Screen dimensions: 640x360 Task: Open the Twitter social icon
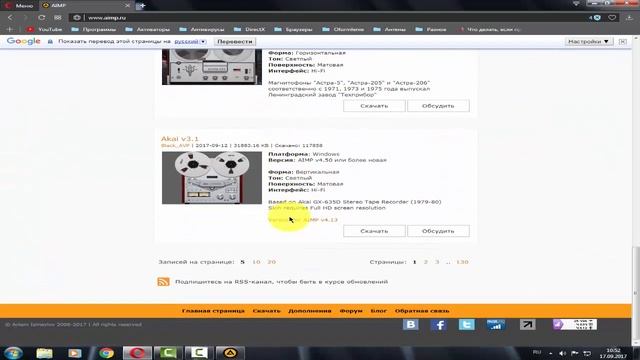[467, 325]
